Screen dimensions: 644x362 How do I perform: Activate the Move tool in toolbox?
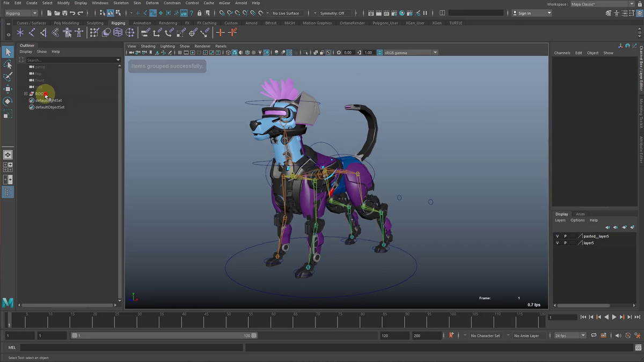click(8, 89)
